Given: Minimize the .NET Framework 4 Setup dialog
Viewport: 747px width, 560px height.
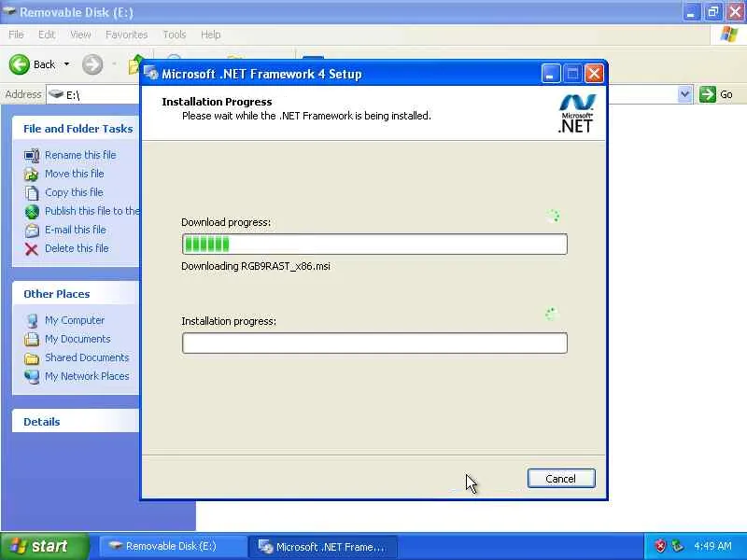Looking at the screenshot, I should 550,74.
